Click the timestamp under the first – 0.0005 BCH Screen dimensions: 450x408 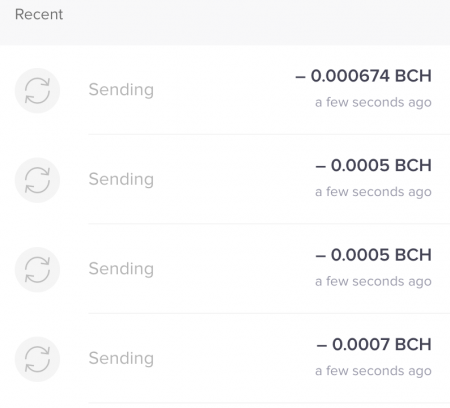point(373,192)
